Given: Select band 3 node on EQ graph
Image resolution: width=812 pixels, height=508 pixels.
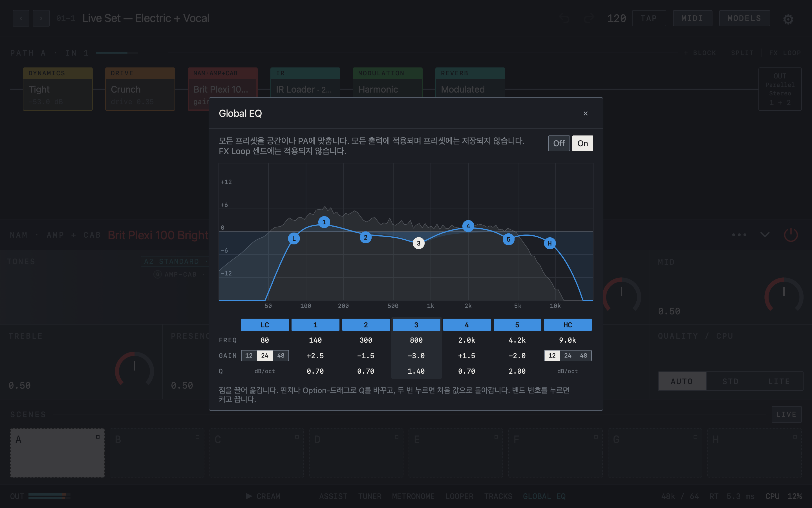Looking at the screenshot, I should [418, 243].
